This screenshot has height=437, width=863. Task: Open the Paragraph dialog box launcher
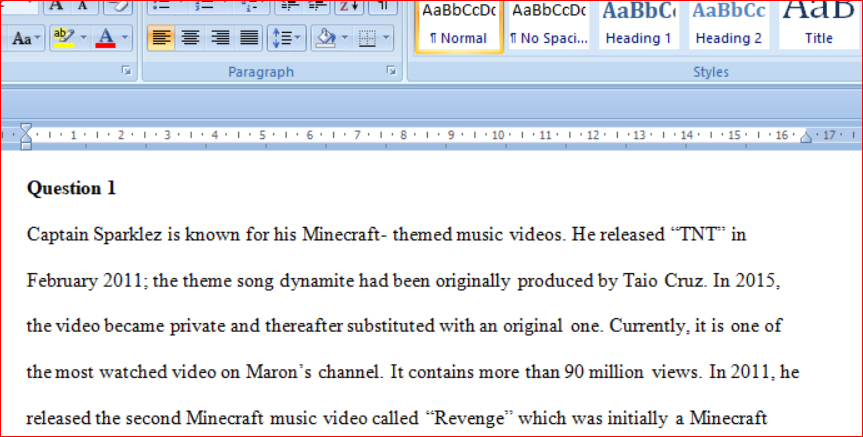(391, 70)
